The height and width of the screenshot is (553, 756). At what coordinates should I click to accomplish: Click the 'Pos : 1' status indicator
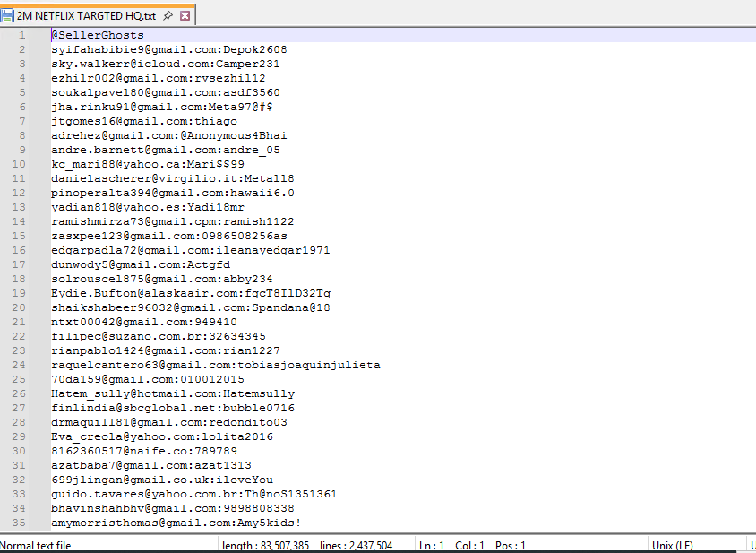coord(509,545)
